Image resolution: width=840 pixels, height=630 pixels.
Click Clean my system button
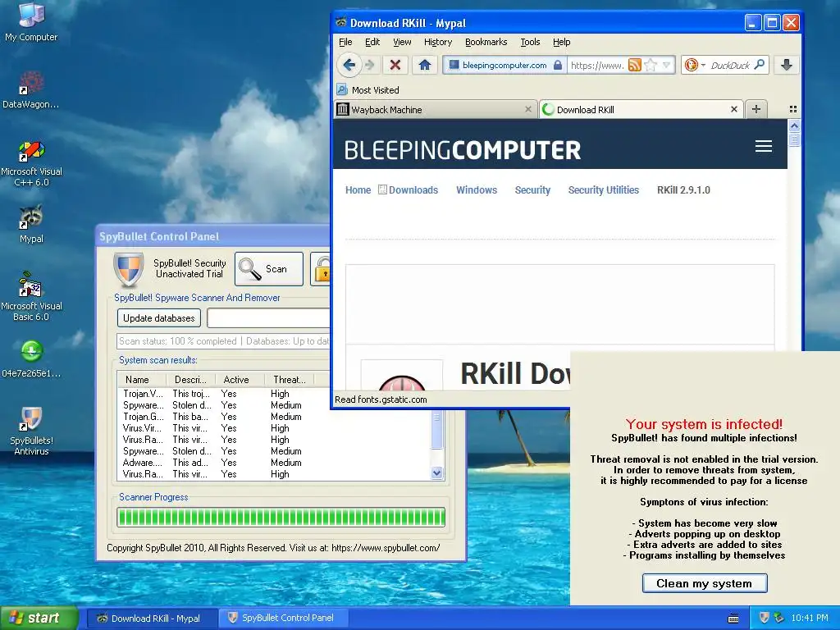click(x=705, y=583)
